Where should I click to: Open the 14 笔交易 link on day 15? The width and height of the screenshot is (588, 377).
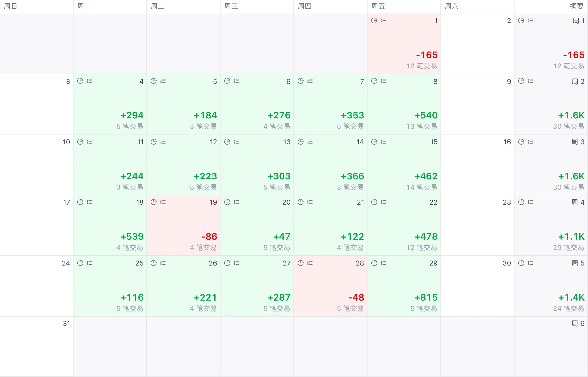(x=422, y=187)
